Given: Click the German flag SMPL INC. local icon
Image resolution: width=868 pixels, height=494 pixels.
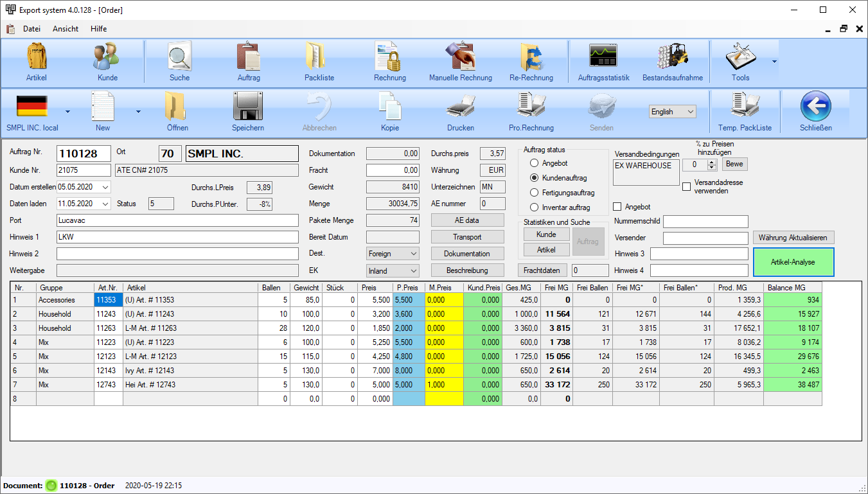Looking at the screenshot, I should (x=32, y=106).
